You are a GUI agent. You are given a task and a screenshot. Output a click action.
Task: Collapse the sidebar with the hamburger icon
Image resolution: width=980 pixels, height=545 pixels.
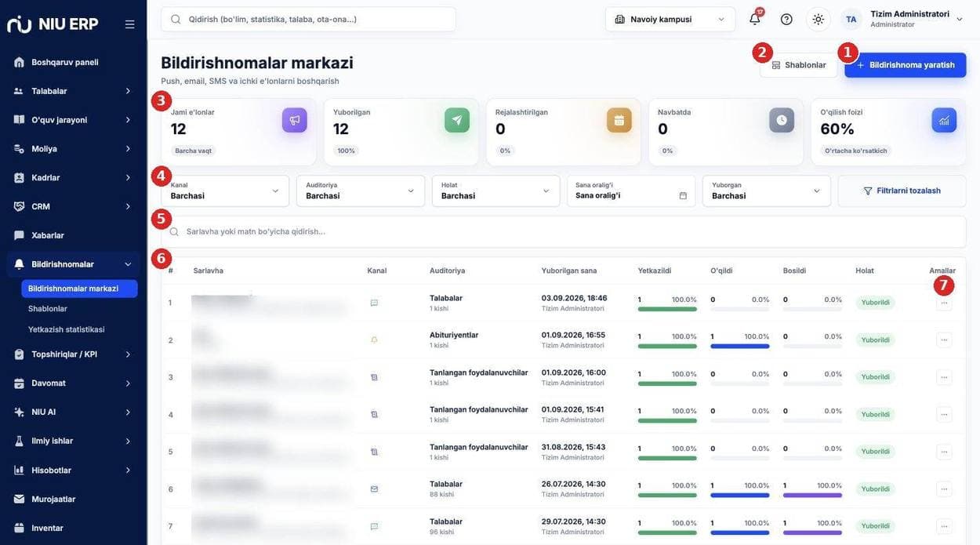129,24
